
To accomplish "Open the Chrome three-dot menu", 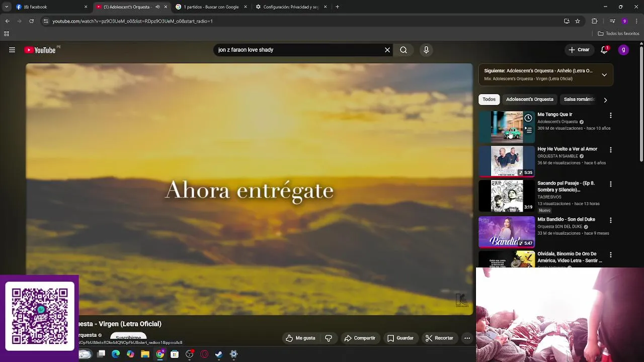I will click(636, 21).
